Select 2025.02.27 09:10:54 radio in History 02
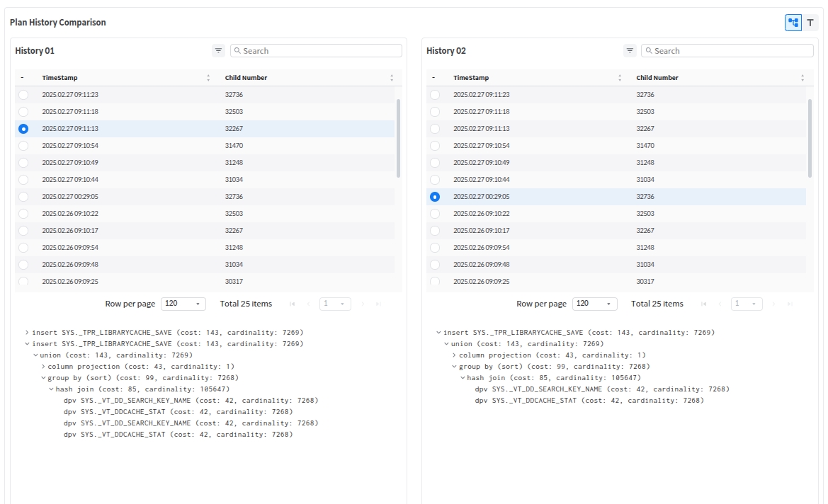Viewport: 828px width, 504px height. (435, 146)
